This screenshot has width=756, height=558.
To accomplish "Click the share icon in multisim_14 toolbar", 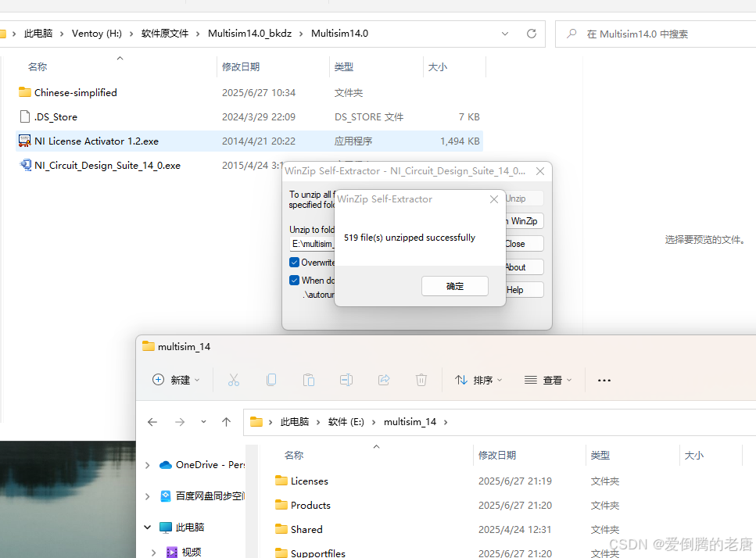I will tap(384, 380).
